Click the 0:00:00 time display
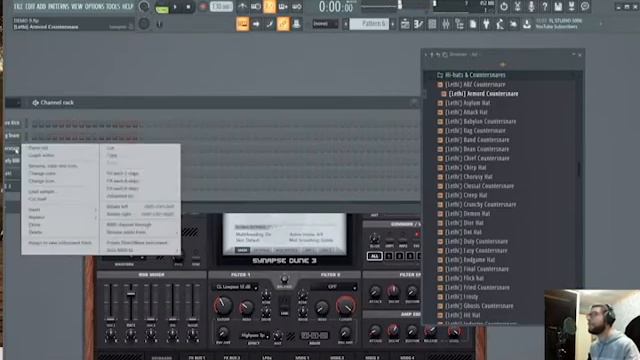The width and height of the screenshot is (640, 360). (336, 7)
